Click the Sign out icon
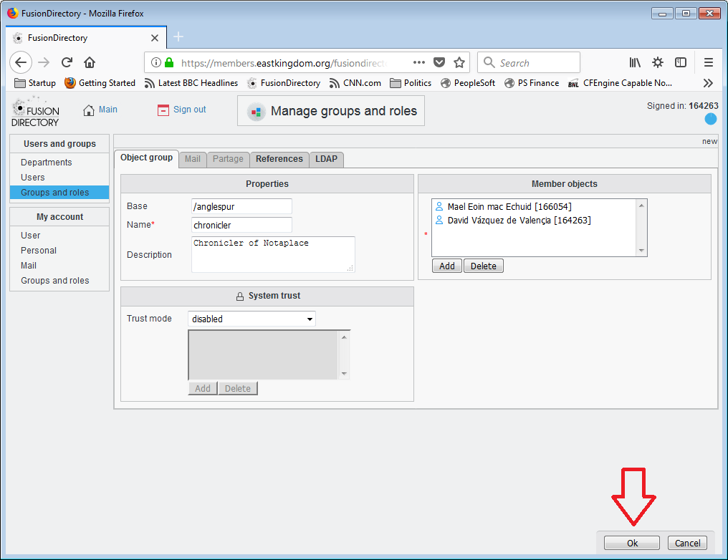The image size is (728, 560). [163, 110]
